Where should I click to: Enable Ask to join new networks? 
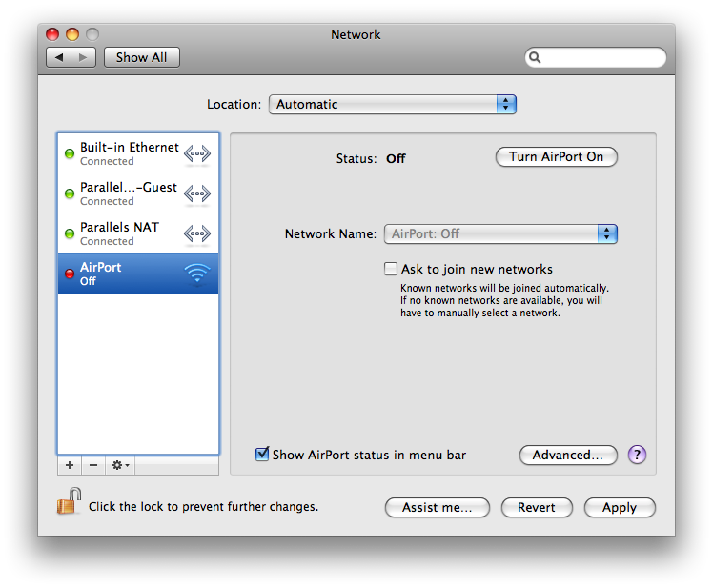click(x=391, y=269)
